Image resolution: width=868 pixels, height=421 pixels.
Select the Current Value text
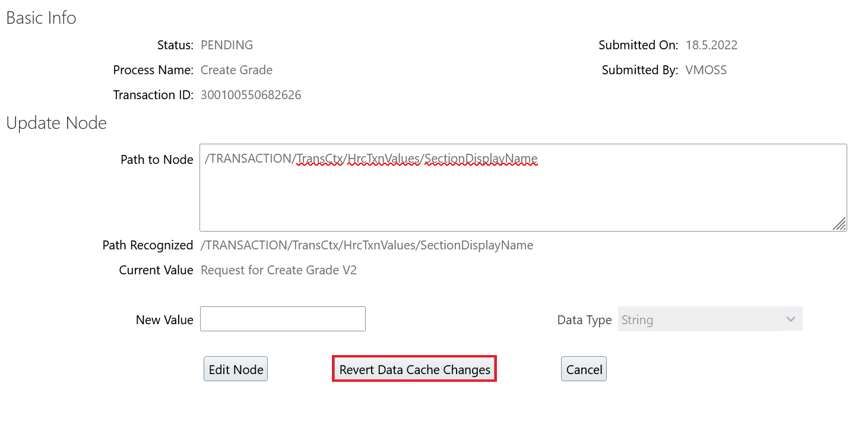click(278, 270)
